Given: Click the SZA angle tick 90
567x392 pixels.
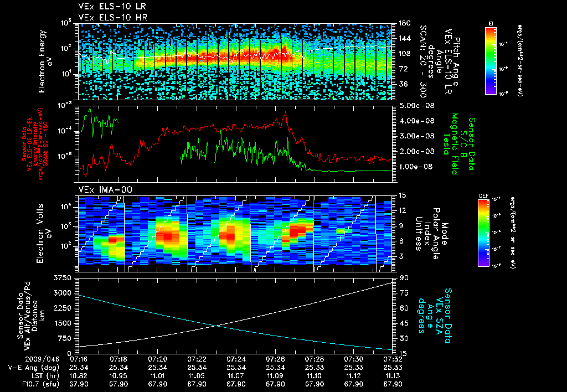Looking at the screenshot, I should tap(404, 278).
